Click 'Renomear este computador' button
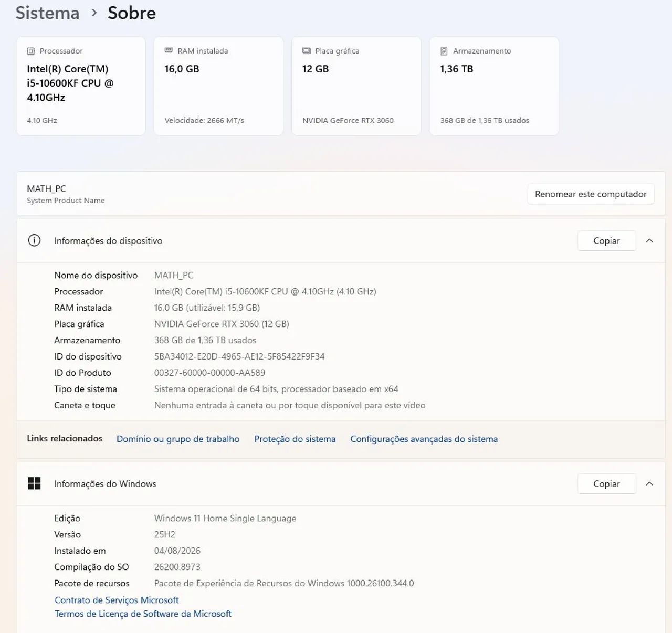This screenshot has width=672, height=633. click(x=591, y=194)
